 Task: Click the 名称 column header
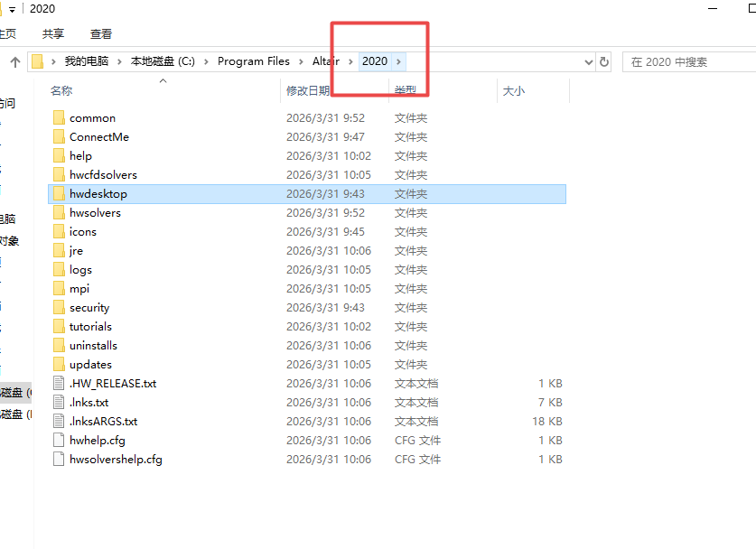(61, 91)
